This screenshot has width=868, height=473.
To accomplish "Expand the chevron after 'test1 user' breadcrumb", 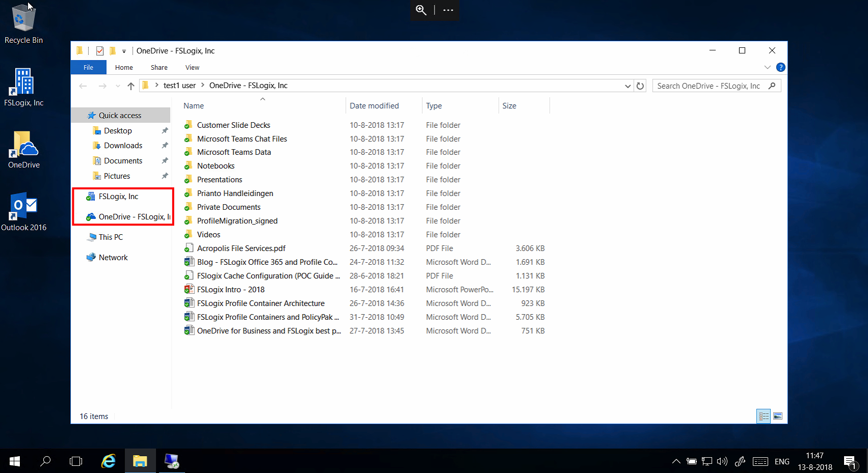I will point(203,86).
